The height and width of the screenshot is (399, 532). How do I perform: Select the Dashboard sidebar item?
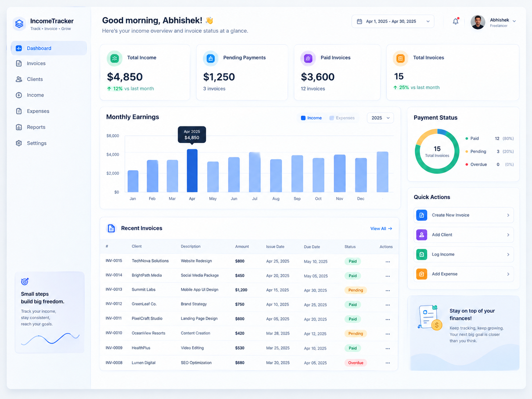pyautogui.click(x=49, y=48)
